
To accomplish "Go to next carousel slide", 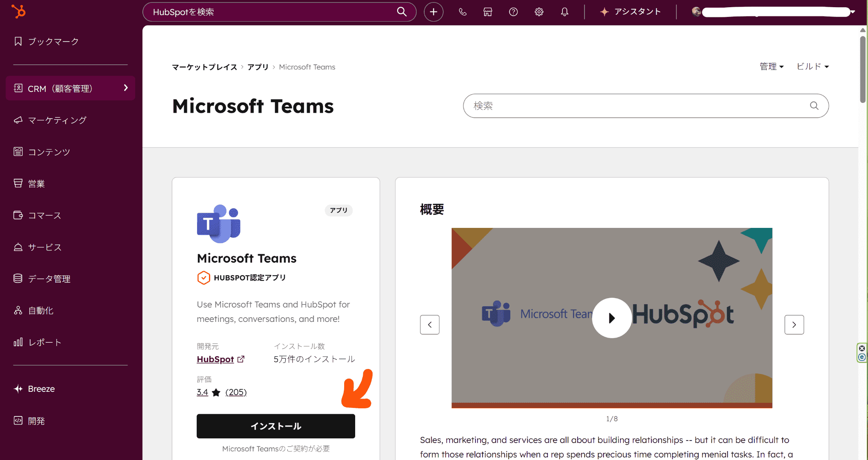I will coord(794,325).
